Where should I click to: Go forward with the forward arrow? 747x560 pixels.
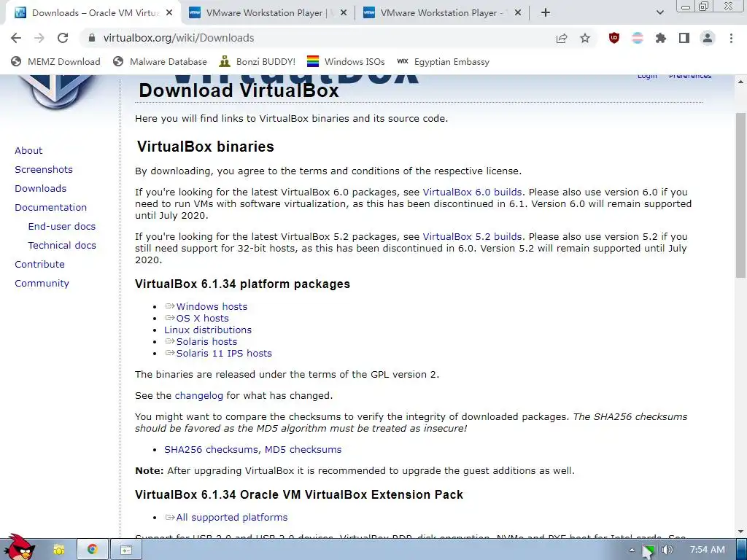click(39, 38)
